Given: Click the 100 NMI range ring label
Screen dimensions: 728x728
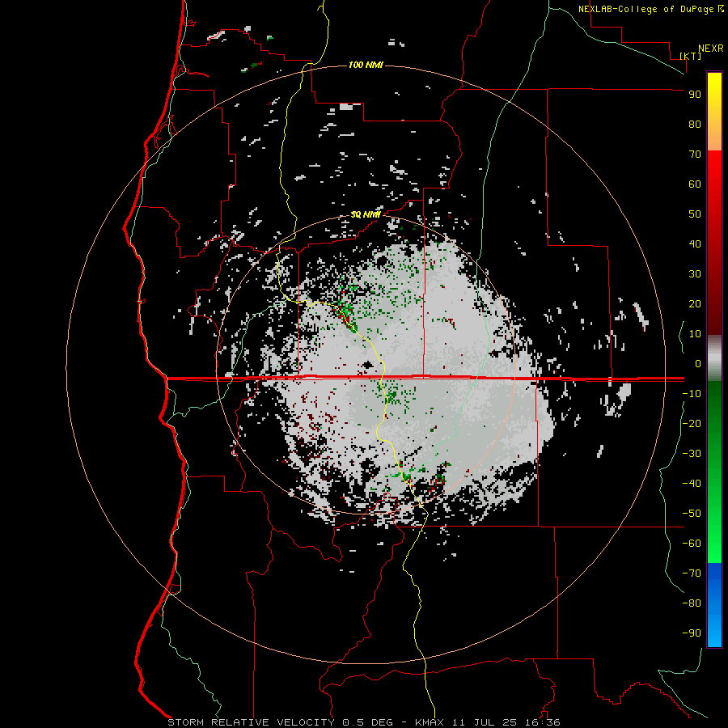Looking at the screenshot, I should tap(366, 65).
